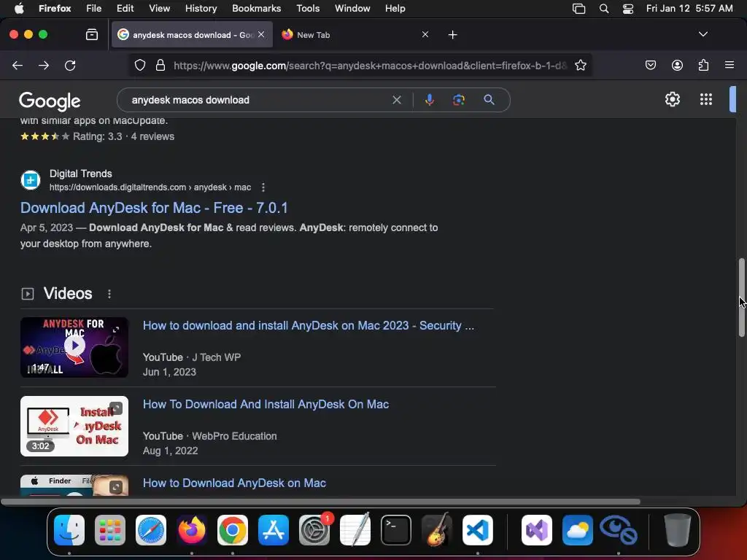Open the File menu
Screen dimensions: 747x560
click(x=94, y=9)
